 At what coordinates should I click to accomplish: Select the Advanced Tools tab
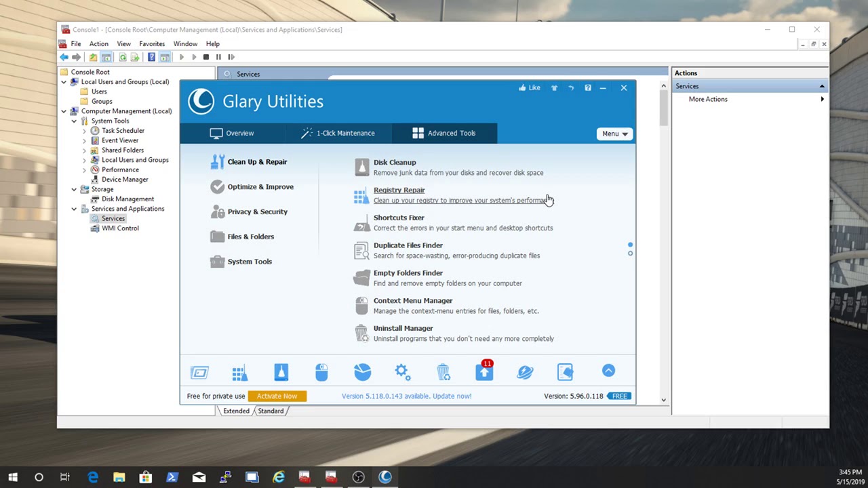pyautogui.click(x=443, y=134)
